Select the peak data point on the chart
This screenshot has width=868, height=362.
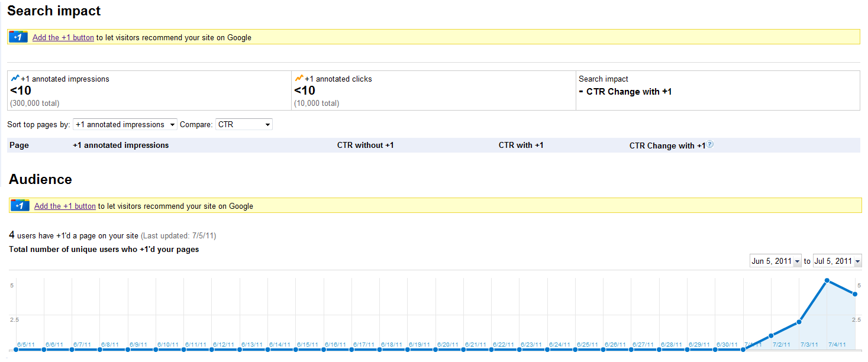pyautogui.click(x=827, y=280)
